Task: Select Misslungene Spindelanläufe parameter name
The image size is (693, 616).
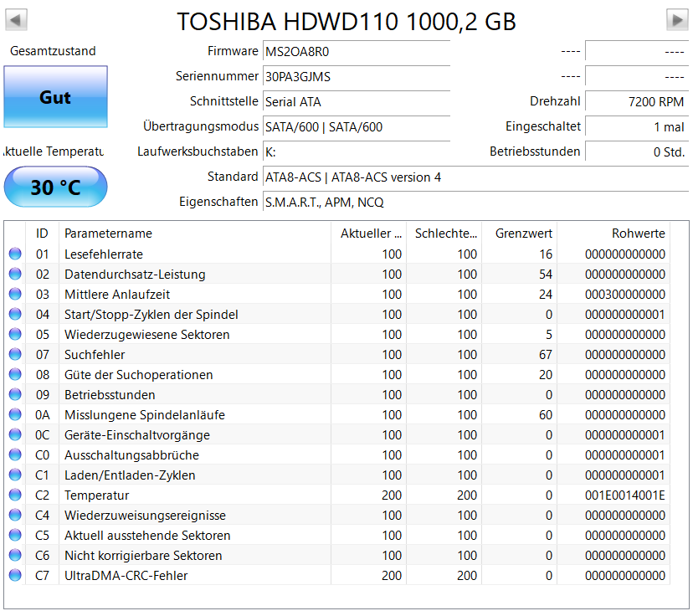Action: click(x=145, y=415)
